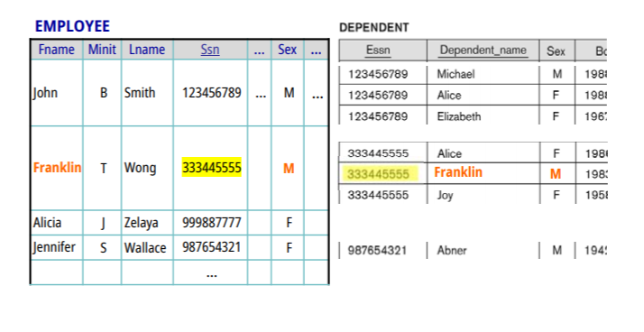
Task: Click the Zelaya last name cell
Action: click(x=142, y=223)
